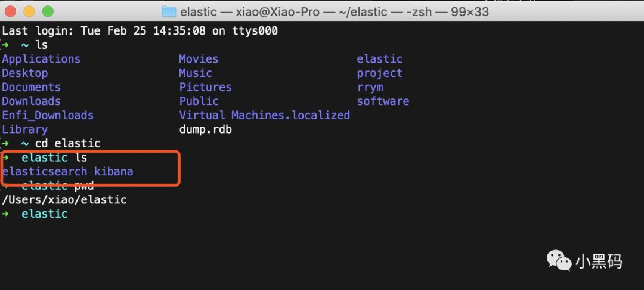644x290 pixels.
Task: Click the WeChat logo icon in the watermark
Action: [x=558, y=261]
